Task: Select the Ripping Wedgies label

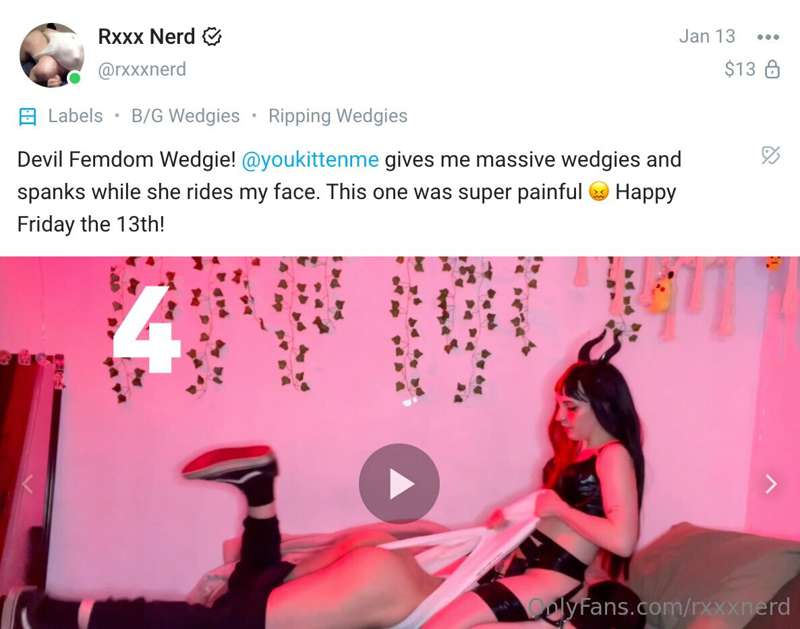Action: click(338, 116)
